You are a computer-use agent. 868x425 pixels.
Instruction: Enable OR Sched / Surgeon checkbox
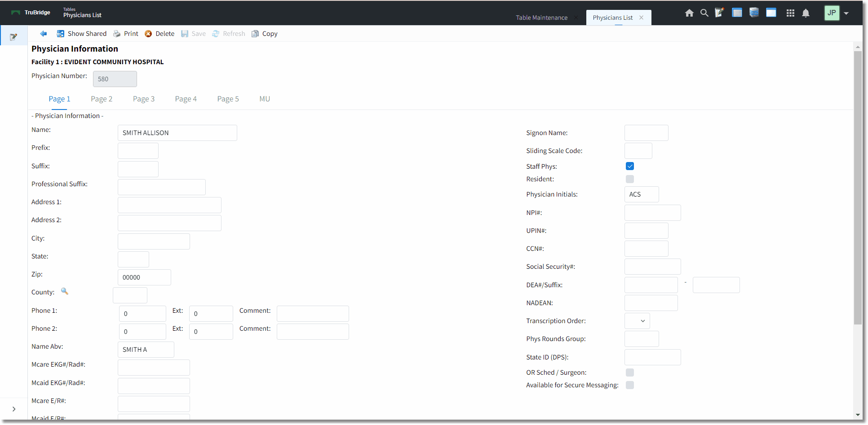630,372
